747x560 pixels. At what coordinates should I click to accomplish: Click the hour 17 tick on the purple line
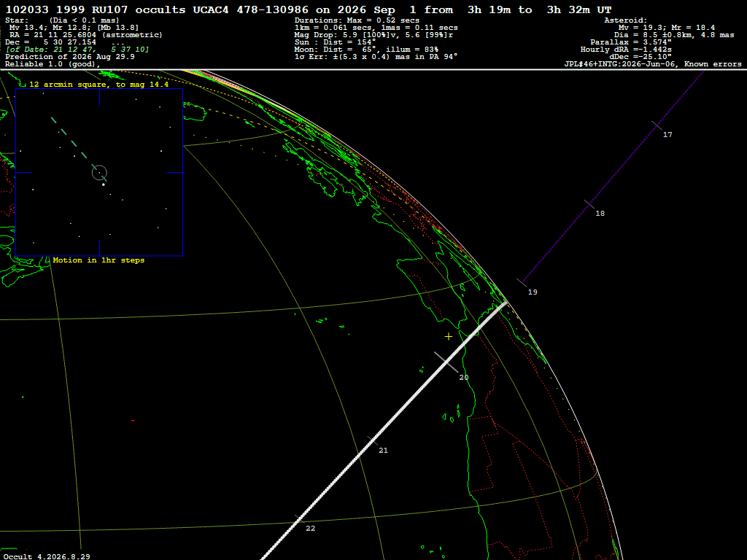pos(657,125)
